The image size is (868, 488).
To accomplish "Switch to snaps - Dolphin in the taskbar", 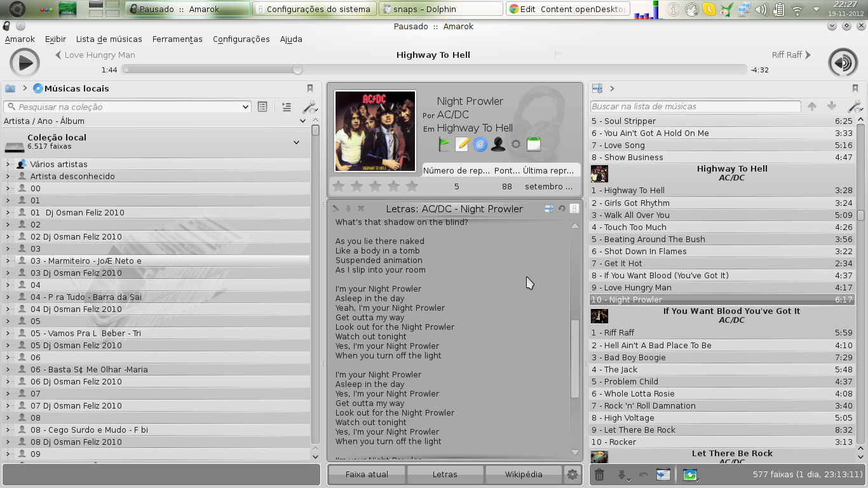I will (440, 9).
